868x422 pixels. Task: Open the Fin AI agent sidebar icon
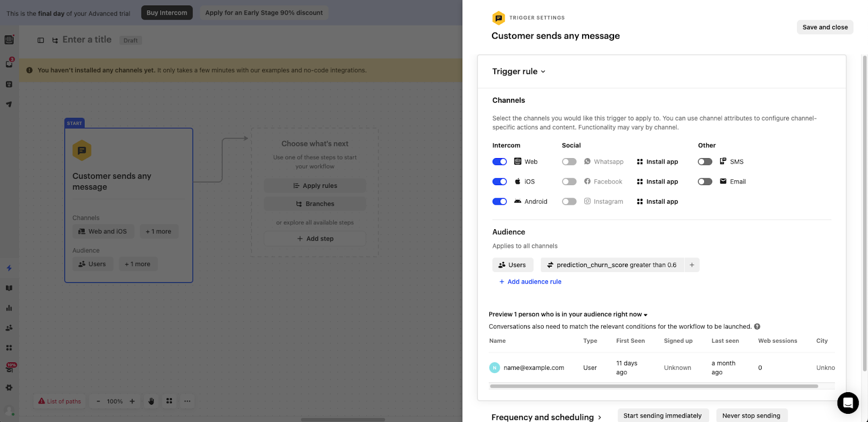tap(9, 84)
